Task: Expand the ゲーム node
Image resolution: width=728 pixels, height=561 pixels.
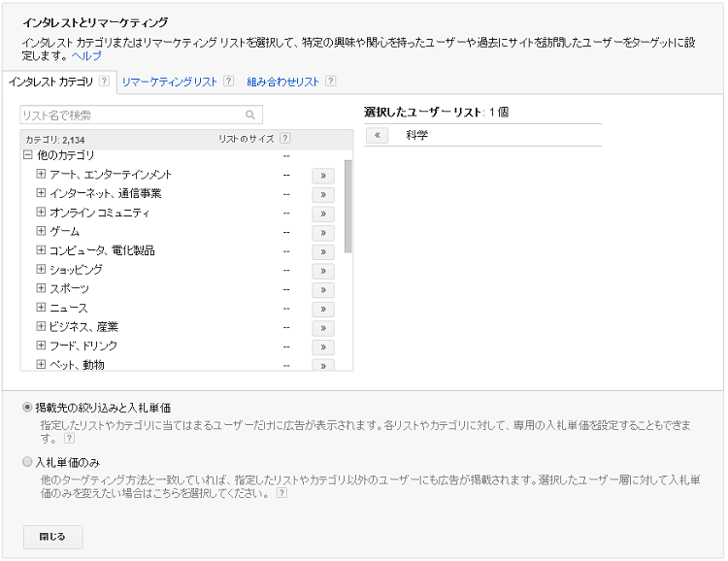Action: 41,231
